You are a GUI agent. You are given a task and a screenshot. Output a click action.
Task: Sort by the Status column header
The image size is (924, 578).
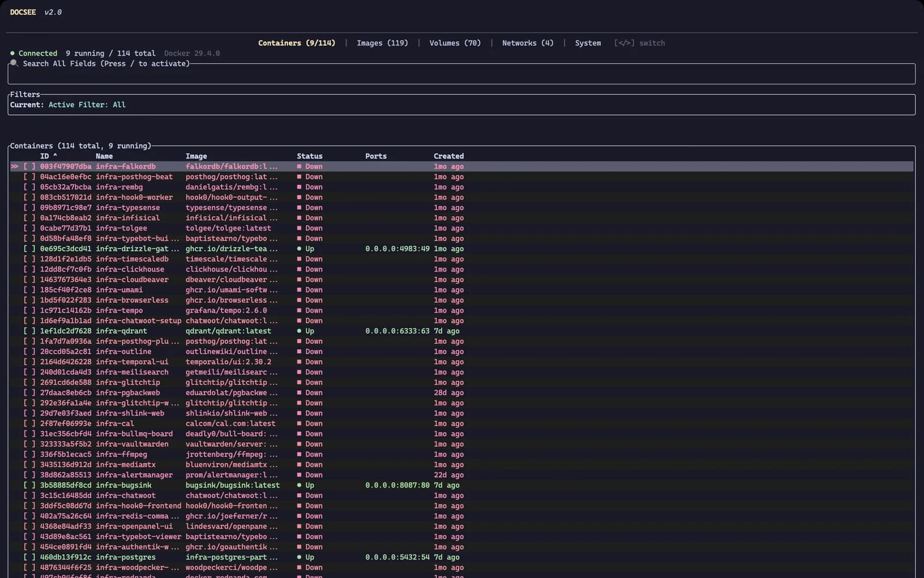coord(310,156)
